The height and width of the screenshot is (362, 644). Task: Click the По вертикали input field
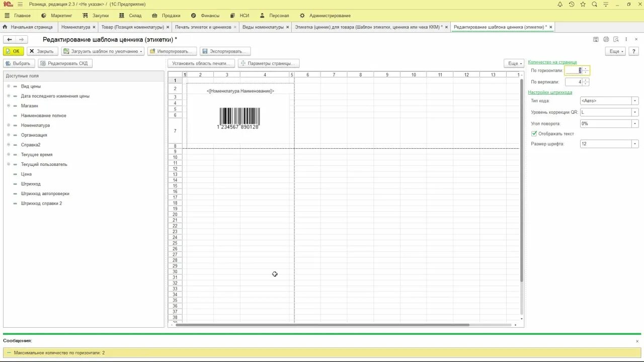pyautogui.click(x=574, y=82)
